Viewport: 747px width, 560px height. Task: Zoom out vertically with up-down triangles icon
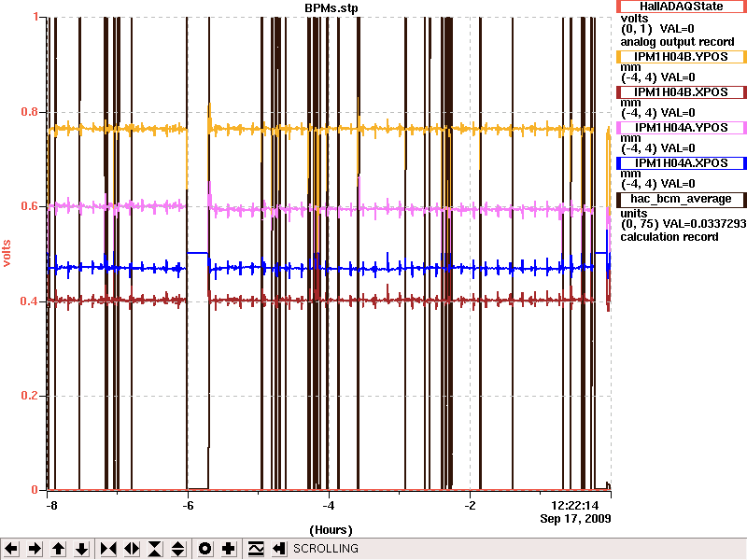[178, 549]
